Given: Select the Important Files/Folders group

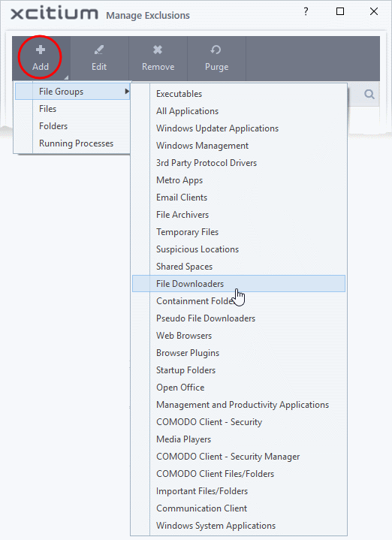Looking at the screenshot, I should click(x=239, y=490).
